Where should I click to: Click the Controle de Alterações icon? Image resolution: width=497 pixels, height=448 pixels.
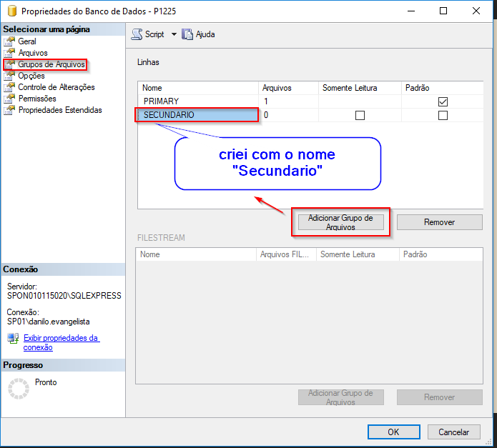[9, 87]
